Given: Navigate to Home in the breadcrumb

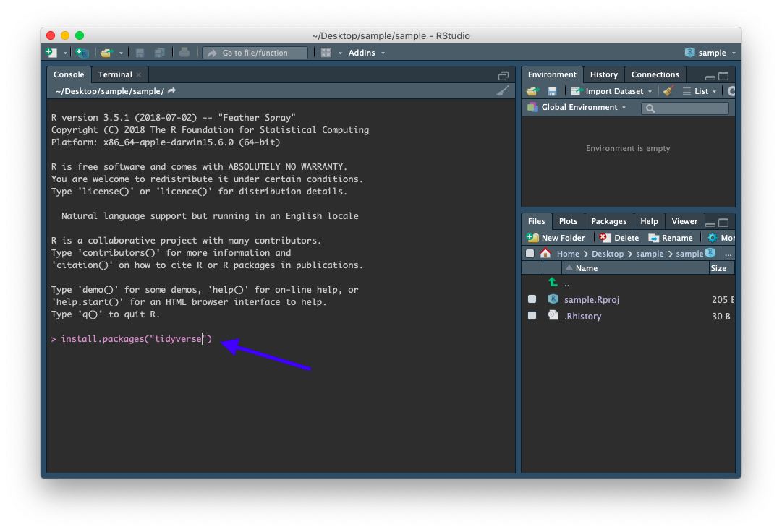Looking at the screenshot, I should point(568,254).
